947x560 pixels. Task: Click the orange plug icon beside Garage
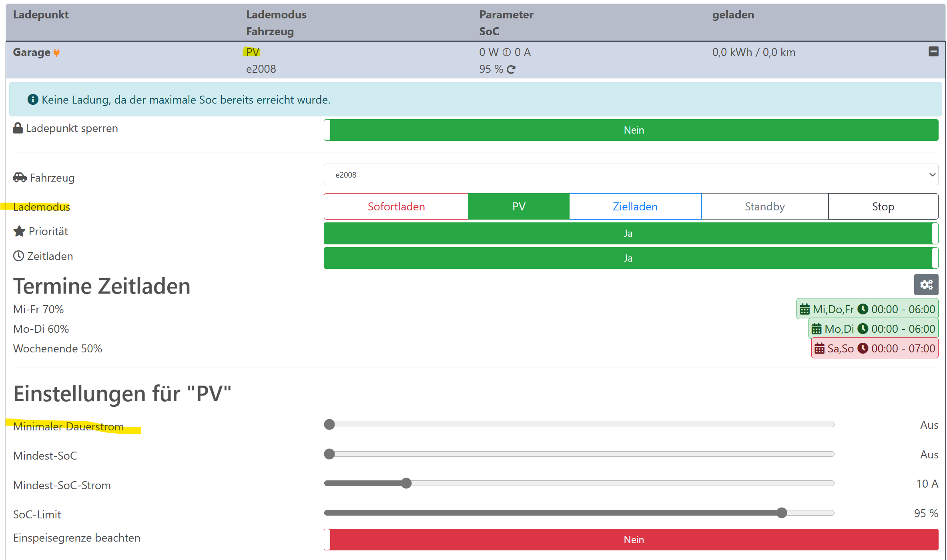[x=57, y=53]
